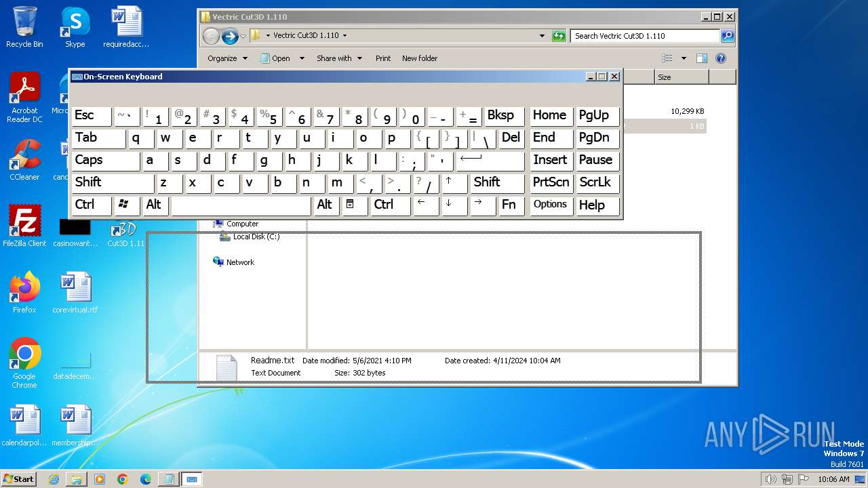
Task: Open the Start menu
Action: [19, 479]
